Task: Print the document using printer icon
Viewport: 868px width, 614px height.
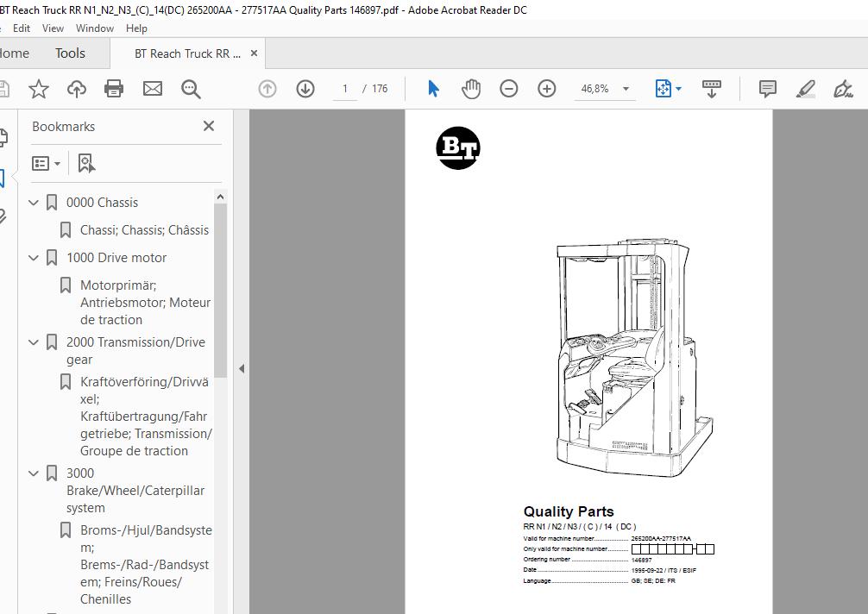Action: 114,89
